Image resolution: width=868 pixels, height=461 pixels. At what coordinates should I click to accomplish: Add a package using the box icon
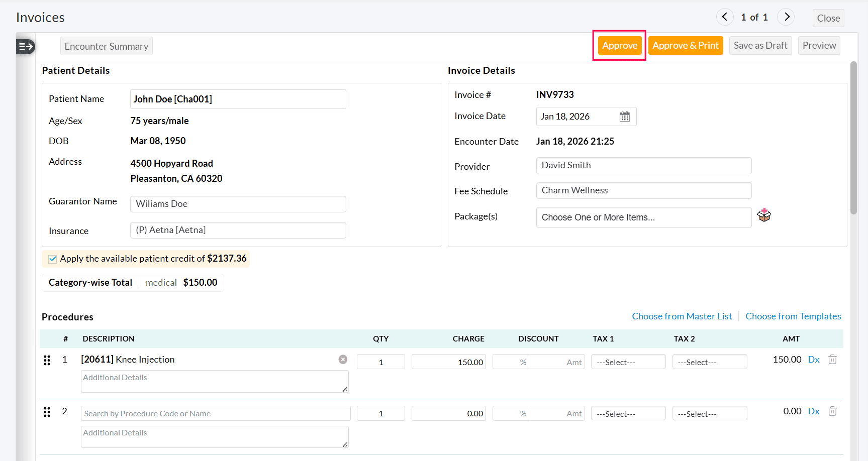pos(764,215)
